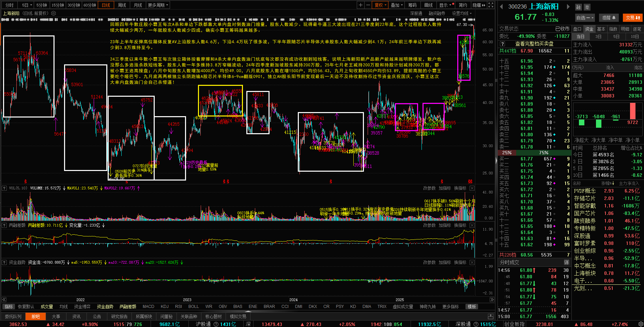Expand 设置均线 dropdown
Image resolution: width=644 pixels, height=327 pixels.
coord(462,13)
